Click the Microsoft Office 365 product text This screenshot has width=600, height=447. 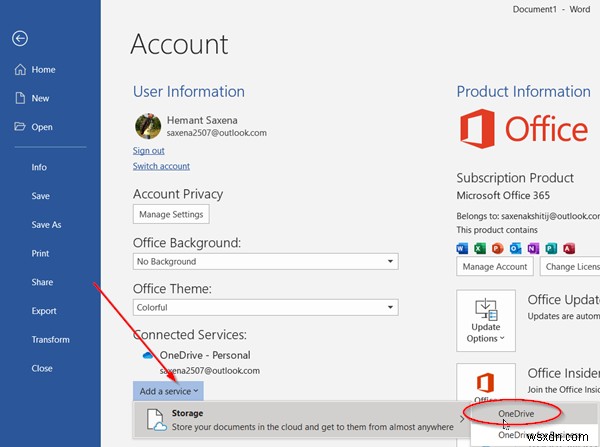pos(503,195)
